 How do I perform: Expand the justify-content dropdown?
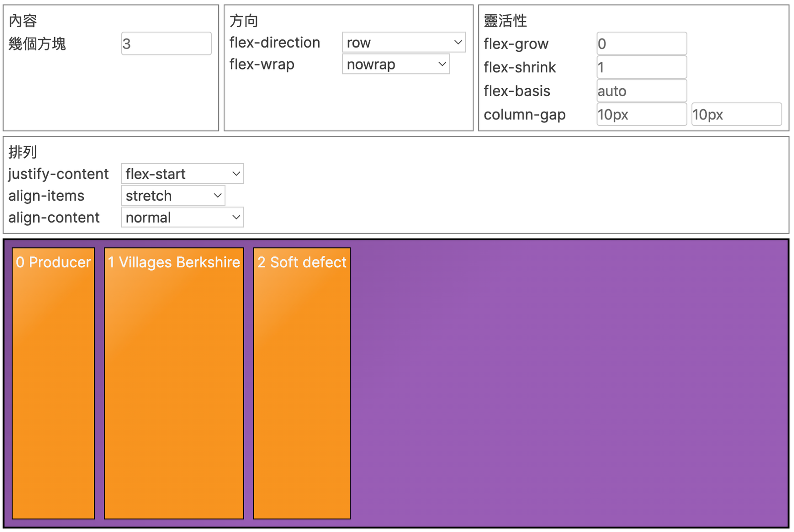point(182,174)
